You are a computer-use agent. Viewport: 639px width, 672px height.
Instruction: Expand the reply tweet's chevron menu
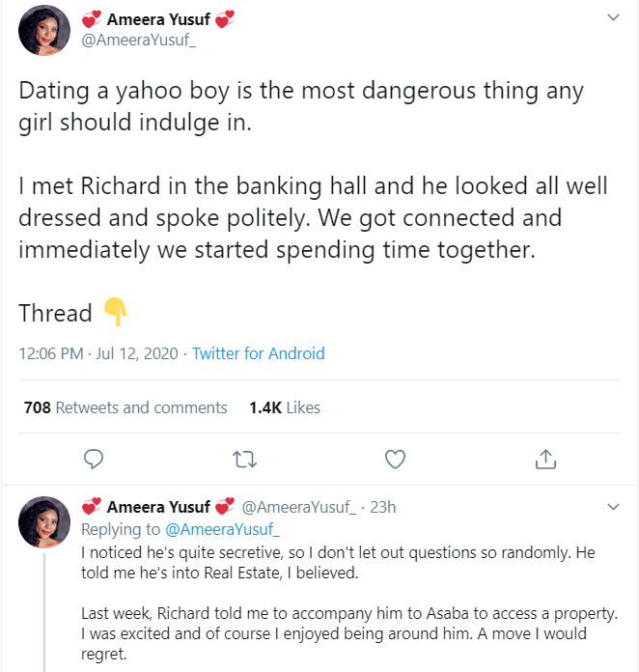[x=612, y=506]
